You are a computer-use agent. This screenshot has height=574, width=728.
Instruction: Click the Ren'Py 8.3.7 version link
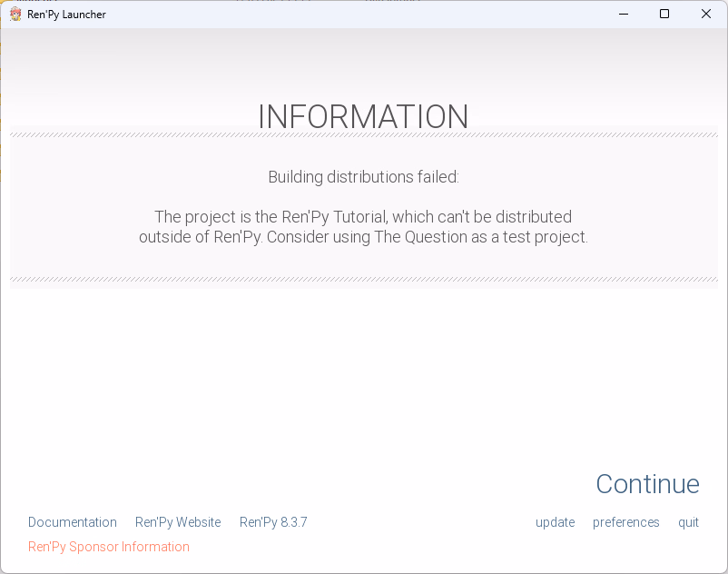click(x=273, y=522)
